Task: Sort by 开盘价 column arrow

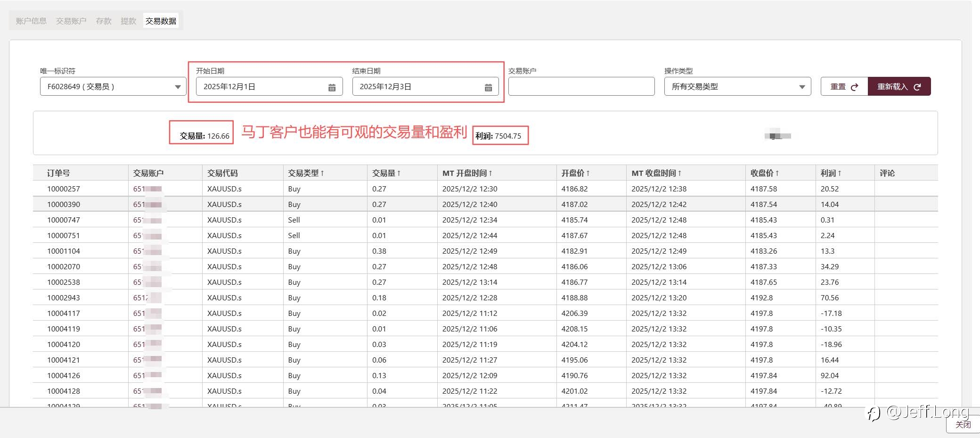Action: tap(588, 173)
